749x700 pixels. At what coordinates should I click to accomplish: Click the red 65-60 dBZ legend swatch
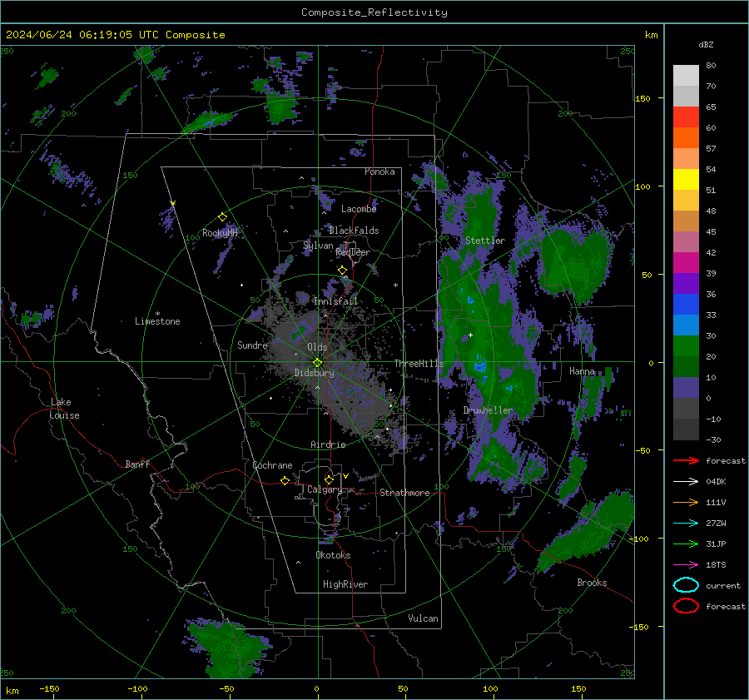[686, 117]
